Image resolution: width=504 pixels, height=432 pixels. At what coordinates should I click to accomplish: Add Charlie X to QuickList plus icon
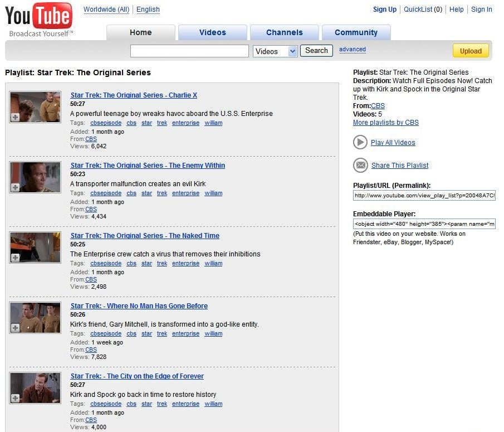tap(16, 117)
